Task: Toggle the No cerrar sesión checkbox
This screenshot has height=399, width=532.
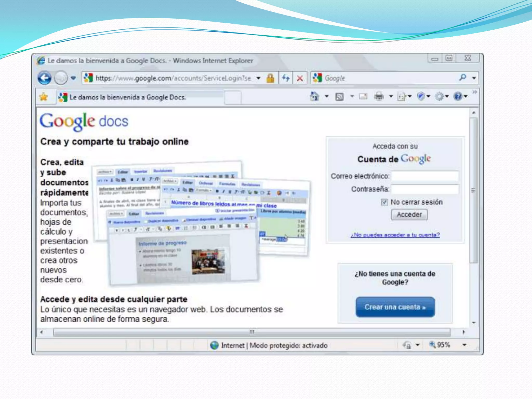Action: [384, 202]
